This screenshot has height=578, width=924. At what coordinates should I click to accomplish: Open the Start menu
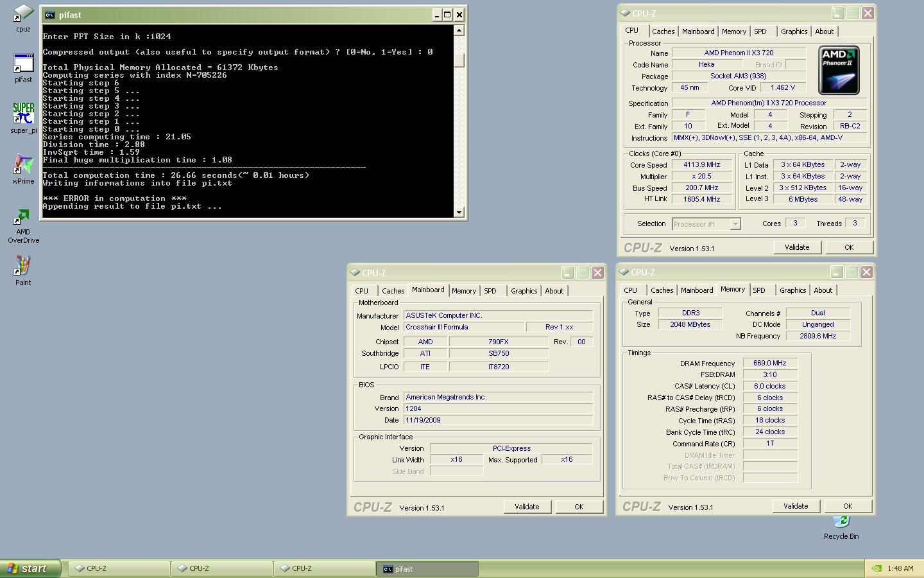click(30, 568)
